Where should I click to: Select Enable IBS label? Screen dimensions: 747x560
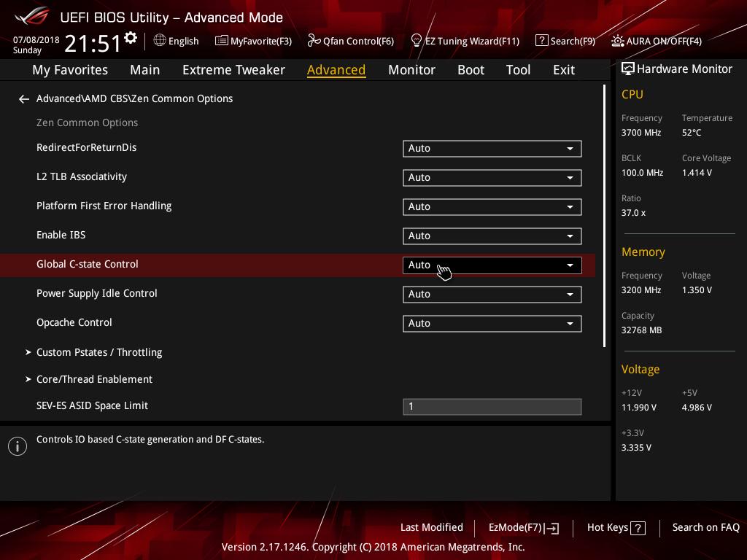[61, 236]
